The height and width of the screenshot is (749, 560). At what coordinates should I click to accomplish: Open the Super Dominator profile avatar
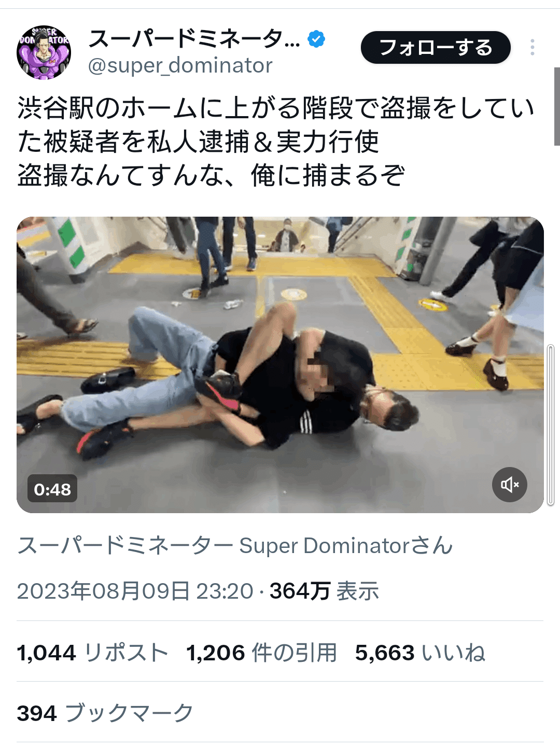[44, 52]
